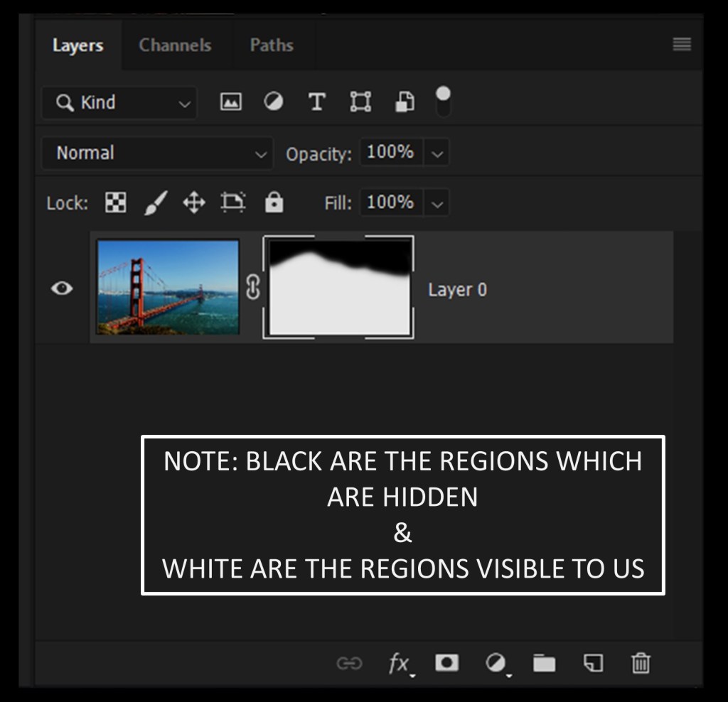Delete layer using the trash icon
Image resolution: width=728 pixels, height=702 pixels.
point(640,663)
